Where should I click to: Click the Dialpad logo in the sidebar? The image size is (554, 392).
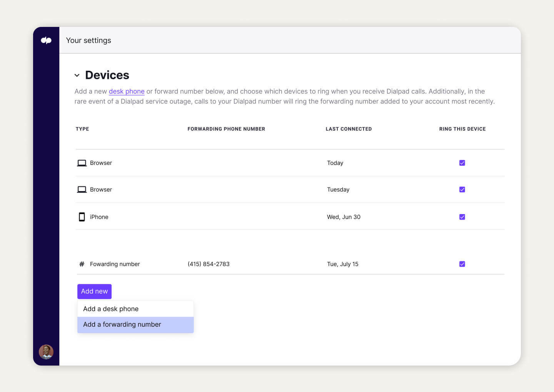(x=46, y=40)
